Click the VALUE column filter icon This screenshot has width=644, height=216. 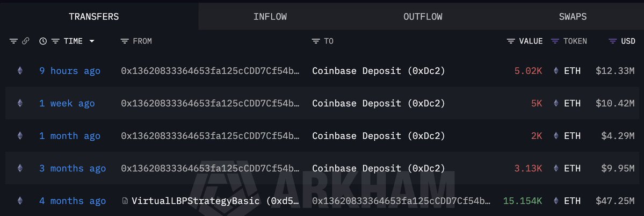coord(511,41)
